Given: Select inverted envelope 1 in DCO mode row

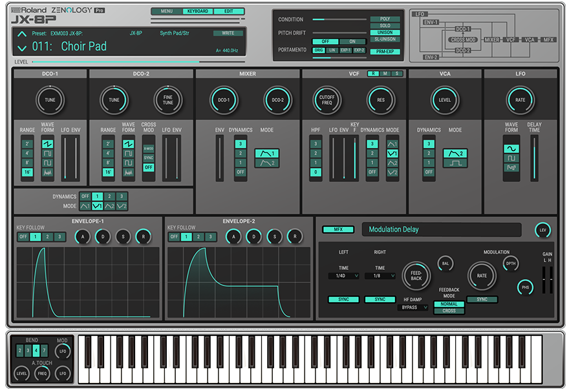Looking at the screenshot, I should point(97,206).
